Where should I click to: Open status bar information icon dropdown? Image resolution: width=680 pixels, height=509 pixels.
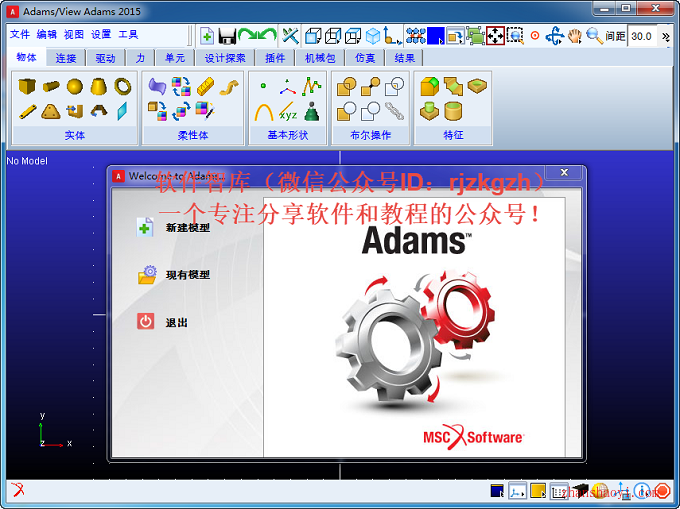[642, 491]
